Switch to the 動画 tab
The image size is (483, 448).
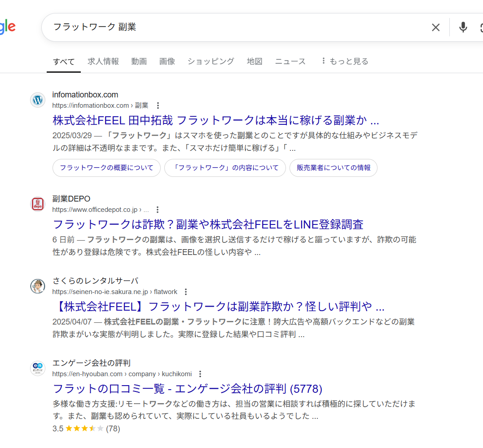coord(139,61)
